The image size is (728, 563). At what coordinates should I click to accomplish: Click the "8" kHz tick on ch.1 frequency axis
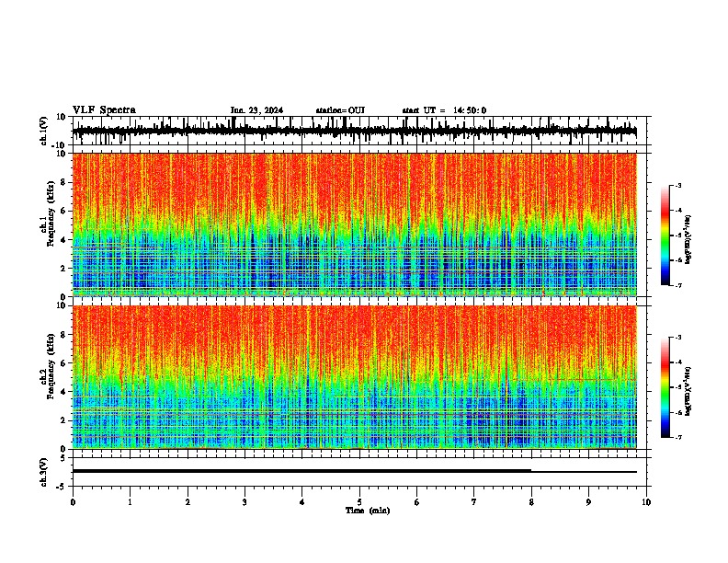click(x=64, y=182)
